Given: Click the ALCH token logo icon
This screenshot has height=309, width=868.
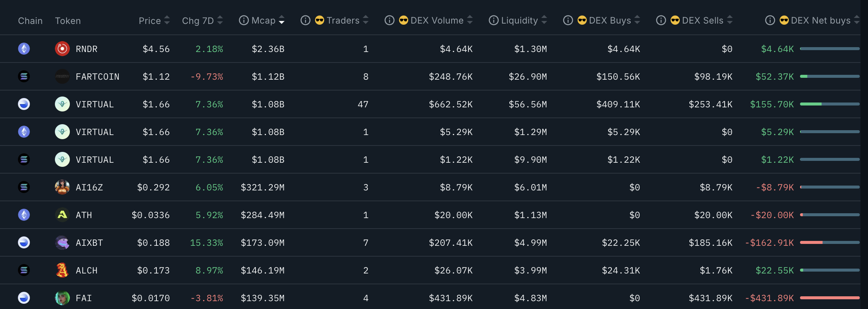Looking at the screenshot, I should click(62, 270).
